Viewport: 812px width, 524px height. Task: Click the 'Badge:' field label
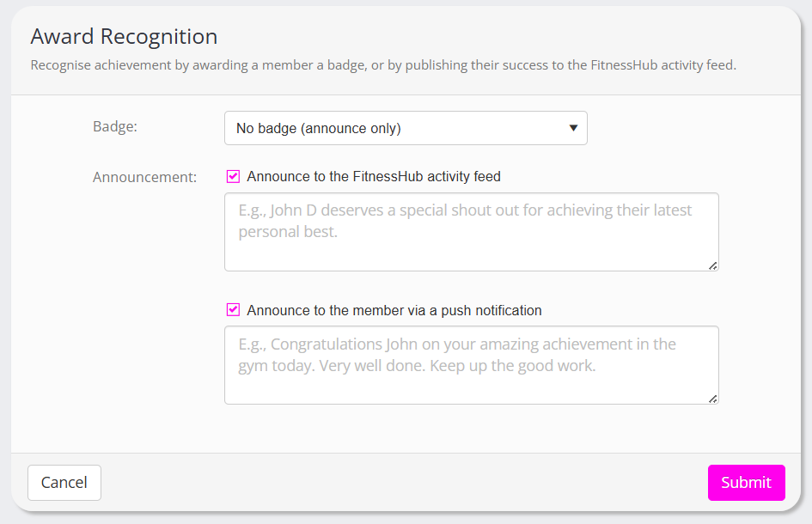pyautogui.click(x=115, y=126)
